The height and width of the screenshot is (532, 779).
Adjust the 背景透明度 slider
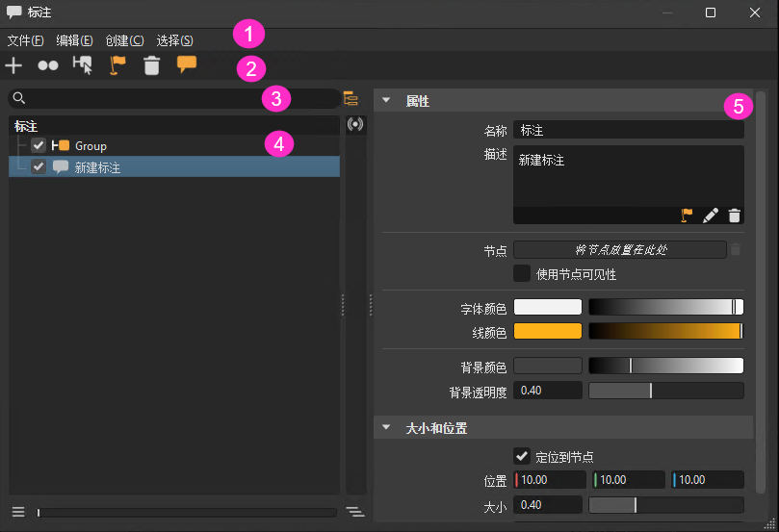pos(665,391)
